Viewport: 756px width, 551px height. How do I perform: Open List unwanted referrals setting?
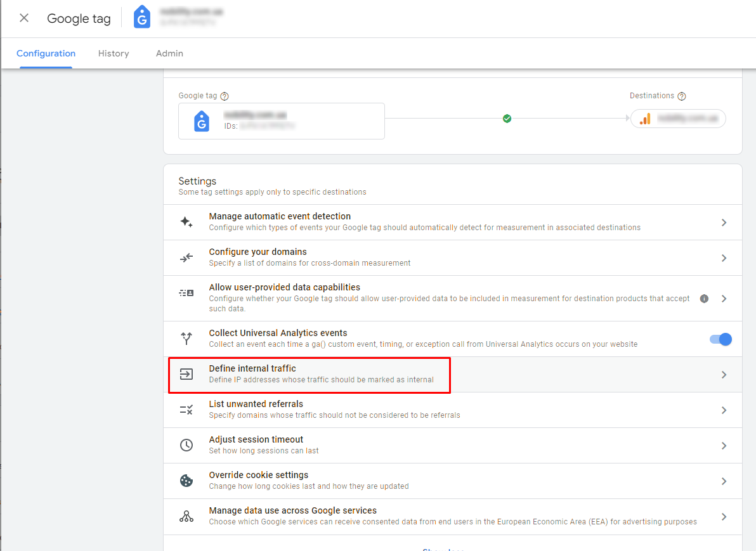(x=452, y=410)
